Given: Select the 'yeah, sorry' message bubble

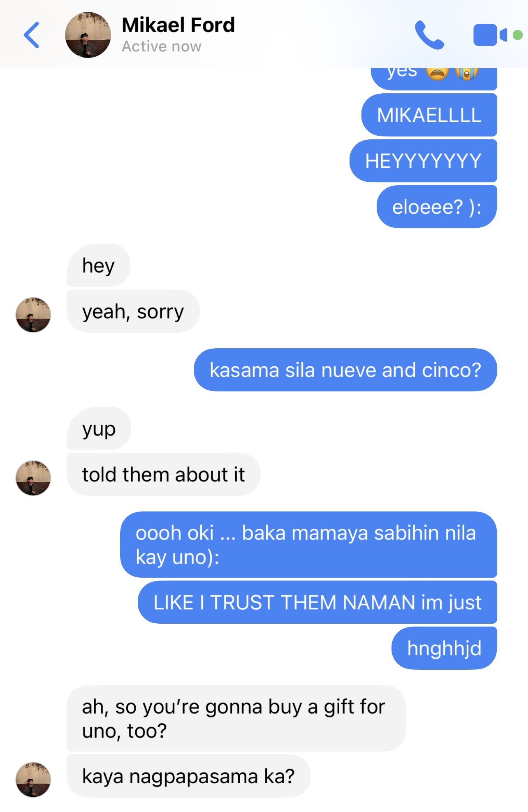Looking at the screenshot, I should click(x=133, y=311).
